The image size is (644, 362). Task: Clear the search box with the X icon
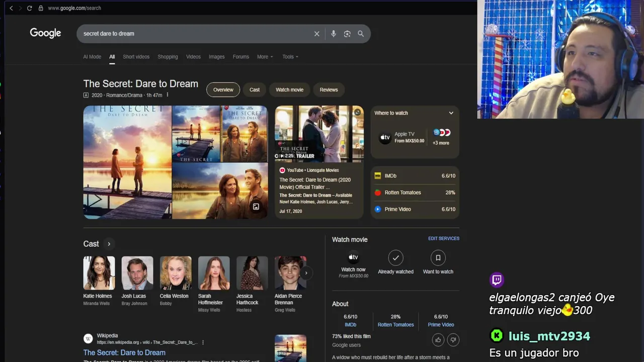(316, 34)
